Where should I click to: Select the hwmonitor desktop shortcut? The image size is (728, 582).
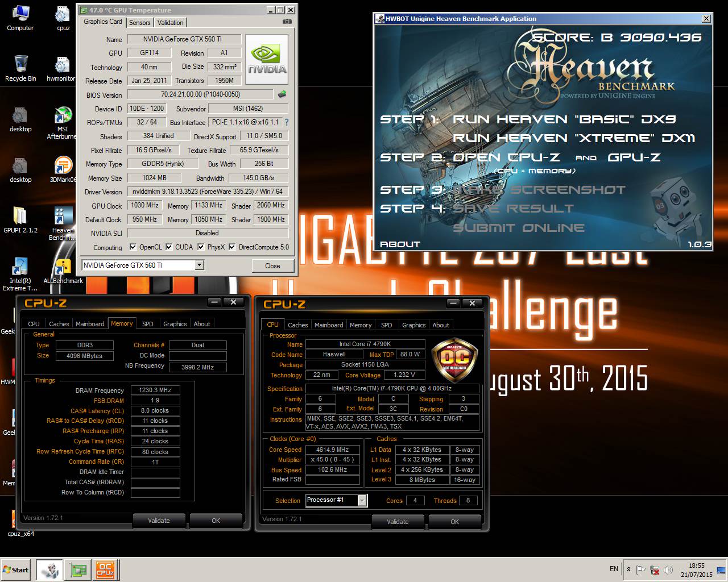tap(61, 68)
